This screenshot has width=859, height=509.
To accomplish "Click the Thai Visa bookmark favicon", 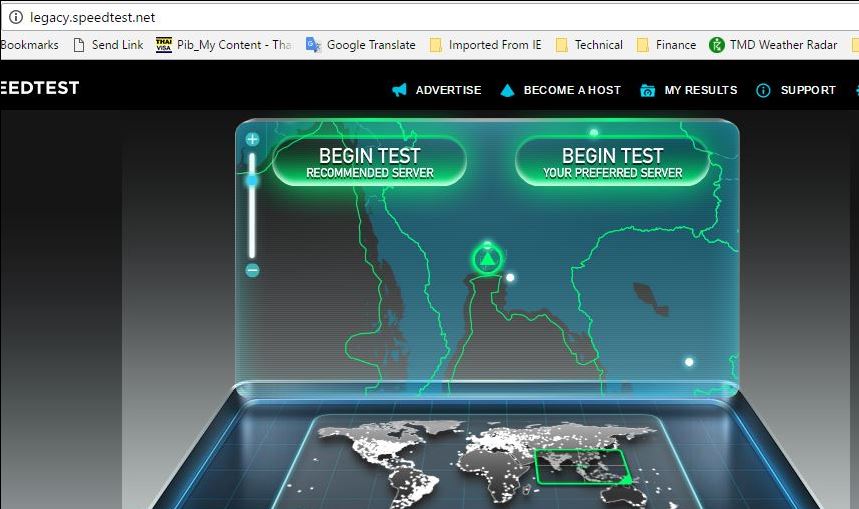I will pos(164,45).
